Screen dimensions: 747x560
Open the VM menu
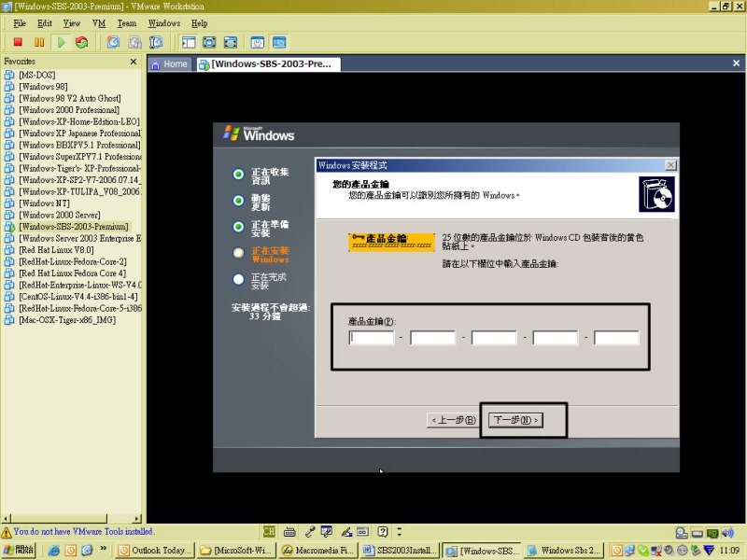tap(99, 22)
